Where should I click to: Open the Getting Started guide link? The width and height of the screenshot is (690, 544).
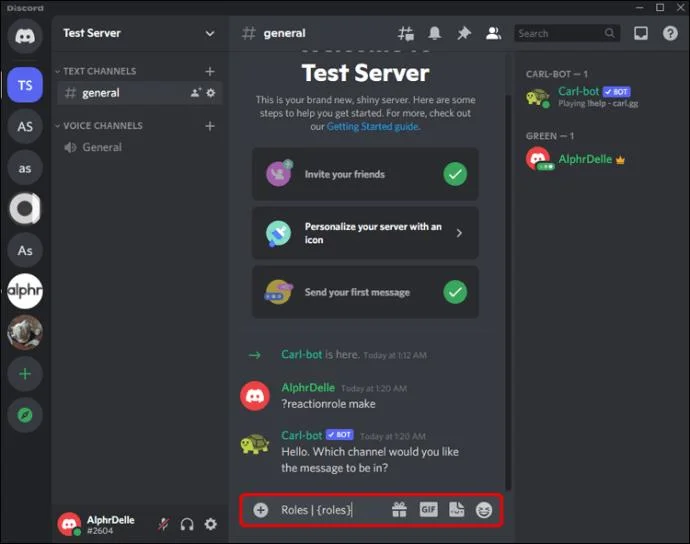[x=373, y=127]
